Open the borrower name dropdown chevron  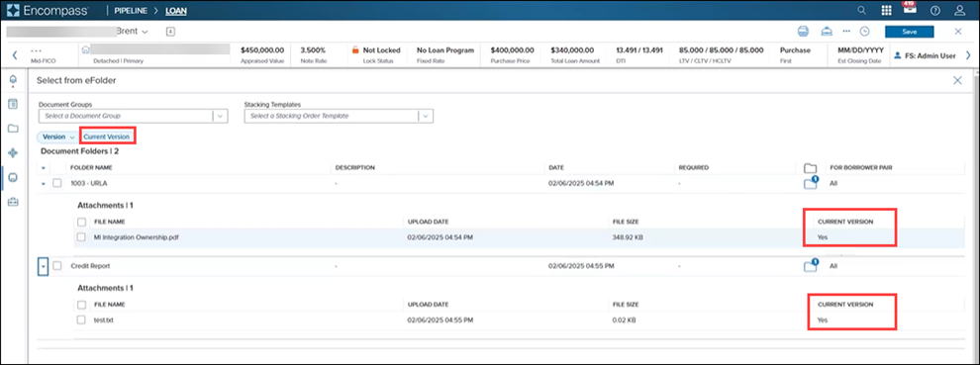[x=145, y=32]
